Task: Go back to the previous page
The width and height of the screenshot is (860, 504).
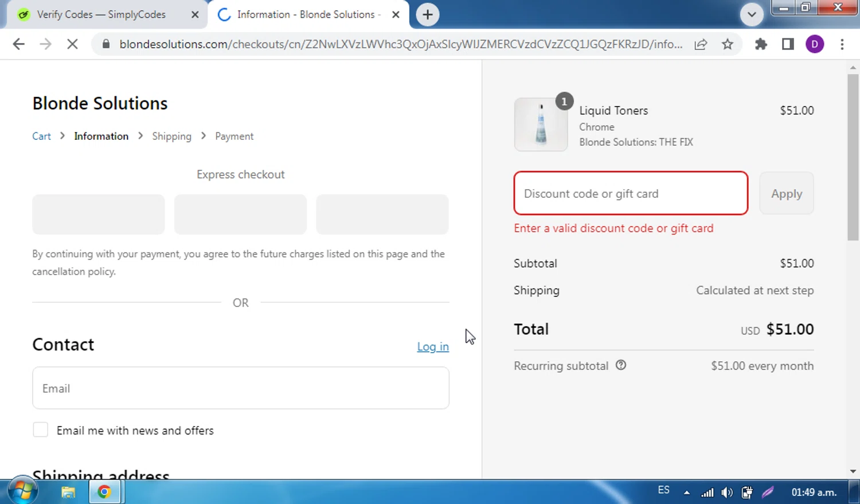Action: coord(18,44)
